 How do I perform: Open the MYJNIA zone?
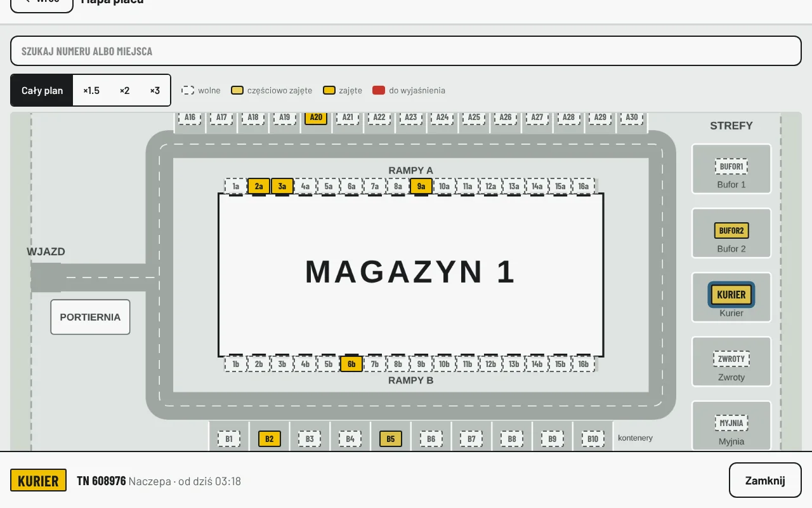pyautogui.click(x=731, y=423)
